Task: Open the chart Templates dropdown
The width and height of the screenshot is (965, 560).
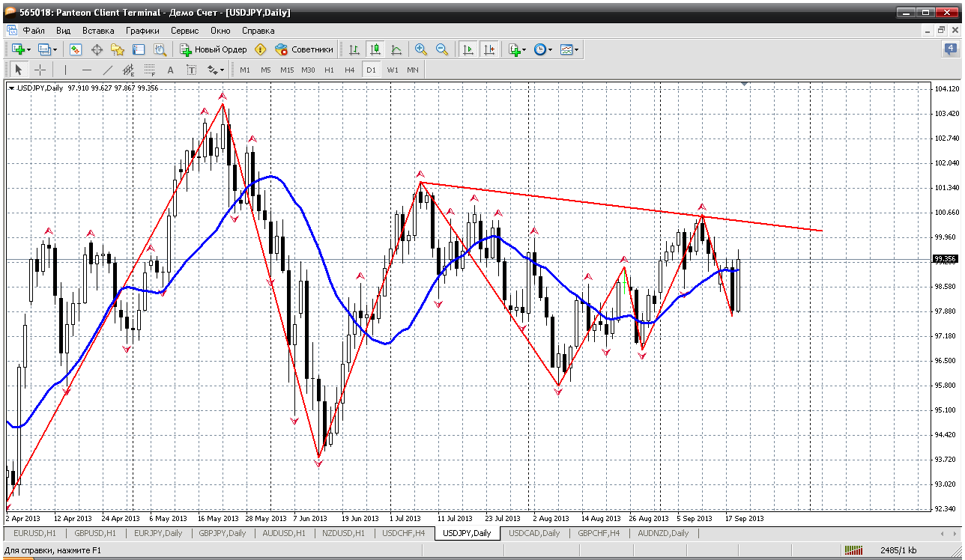Action: 569,49
